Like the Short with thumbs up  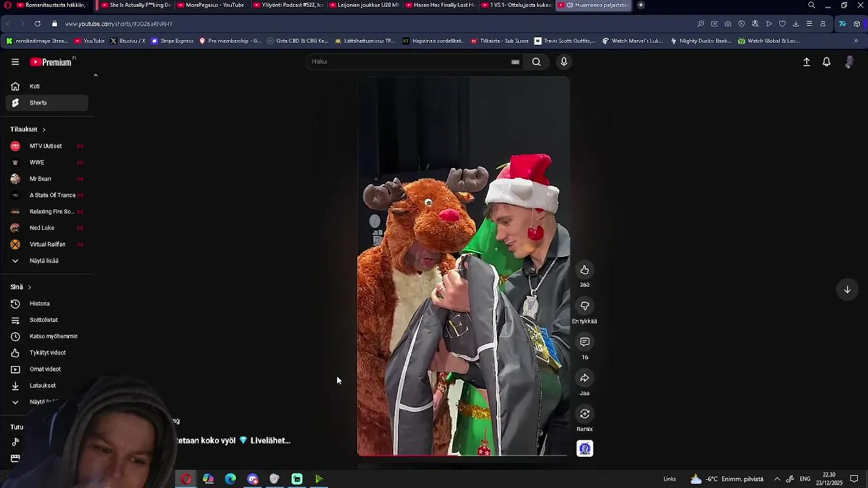point(585,270)
